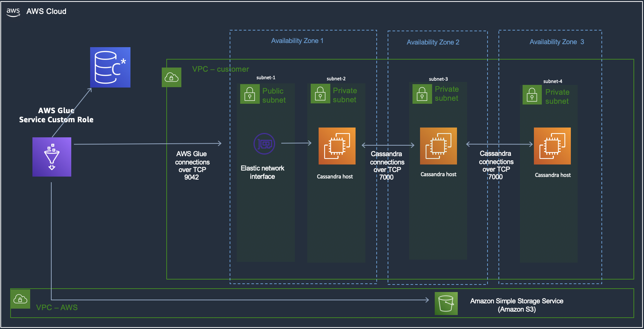The height and width of the screenshot is (329, 644).
Task: Select the VPC – AWS label
Action: click(x=57, y=307)
